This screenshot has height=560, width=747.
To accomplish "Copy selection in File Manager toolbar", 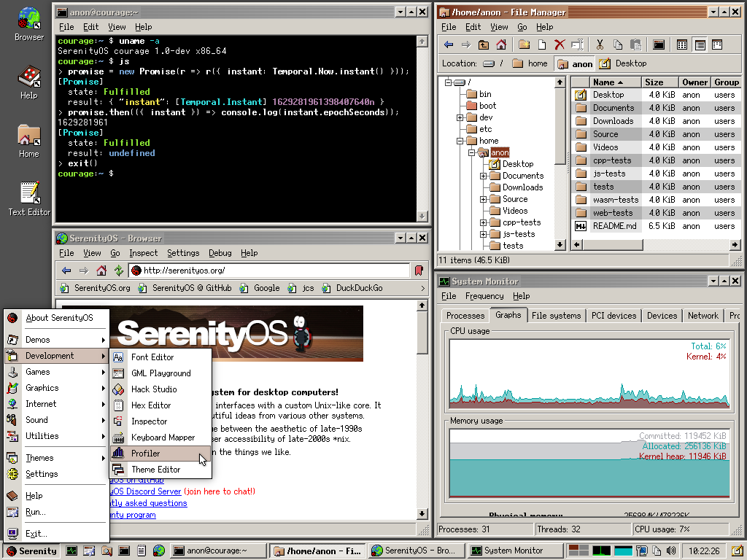I will [618, 44].
